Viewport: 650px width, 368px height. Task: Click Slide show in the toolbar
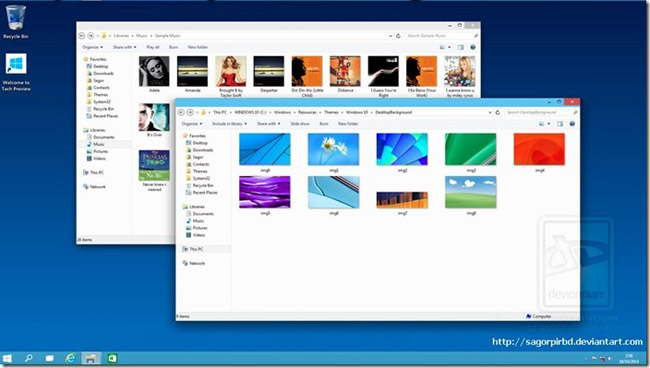pyautogui.click(x=300, y=124)
